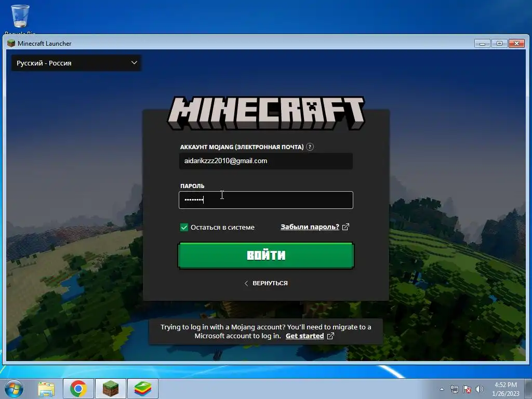Launch Google Chrome from the taskbar
Image resolution: width=532 pixels, height=399 pixels.
click(78, 389)
